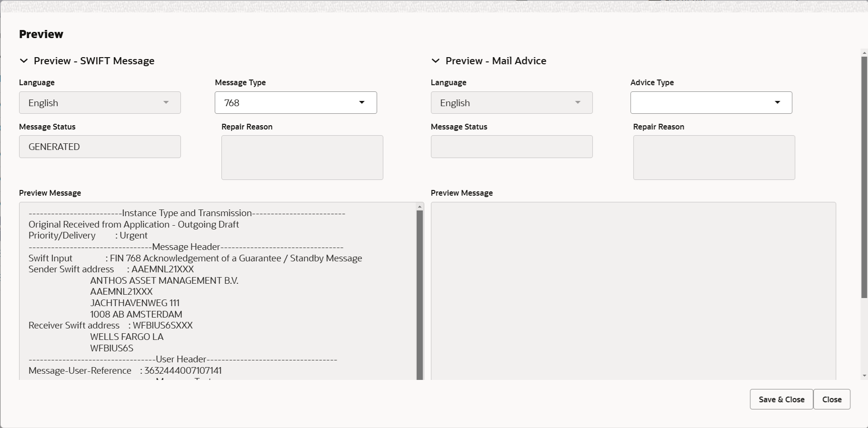Click the Save & Close button
Image resolution: width=868 pixels, height=428 pixels.
(781, 399)
